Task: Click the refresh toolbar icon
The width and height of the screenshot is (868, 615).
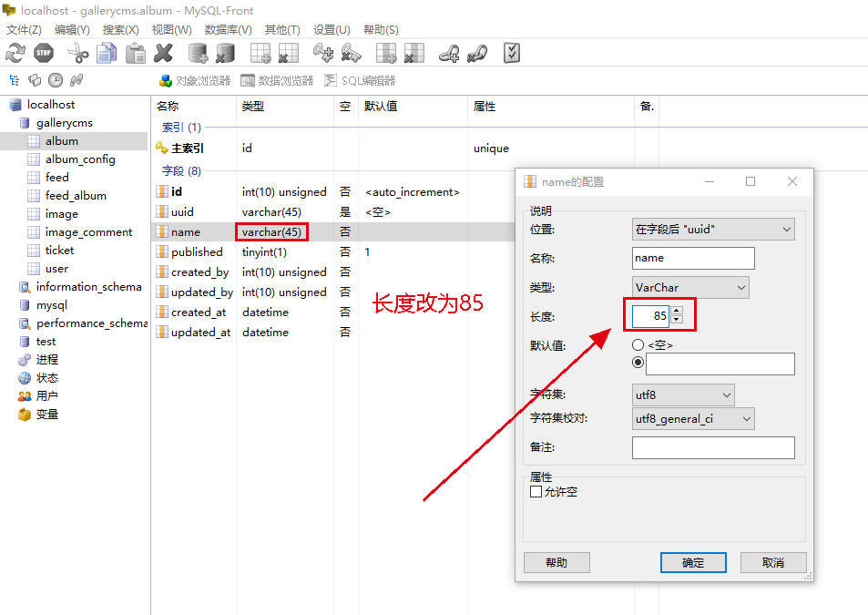Action: (15, 53)
